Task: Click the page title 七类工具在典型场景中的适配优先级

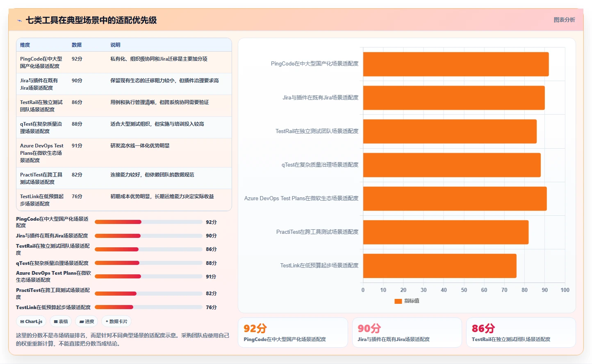Action: pos(91,20)
